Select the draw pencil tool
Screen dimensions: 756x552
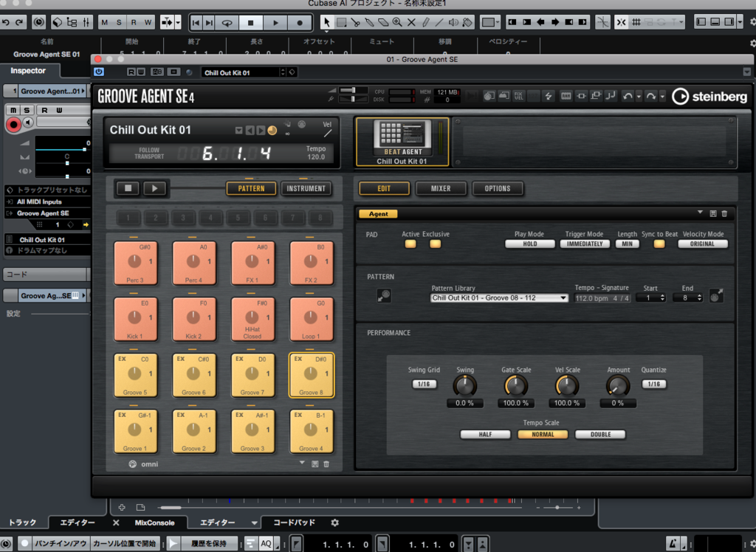pos(425,22)
